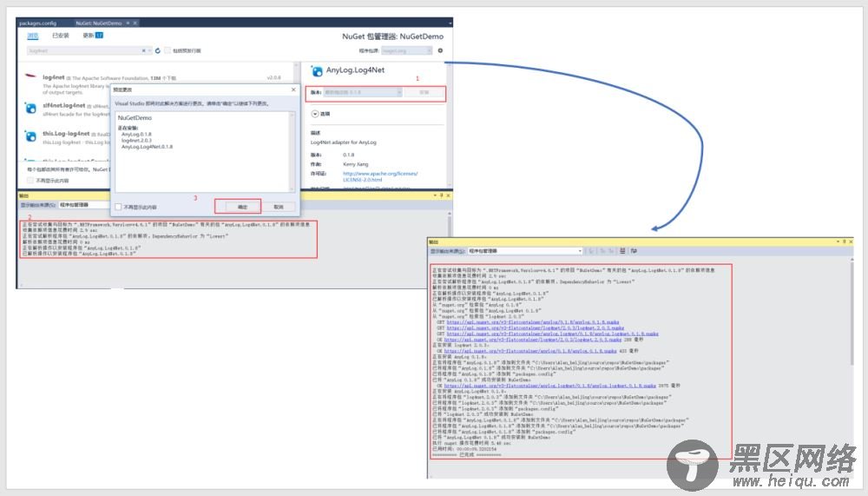Open GET anylog.log4net.0.1.8.nupkg link
The image size is (868, 496).
pyautogui.click(x=552, y=334)
